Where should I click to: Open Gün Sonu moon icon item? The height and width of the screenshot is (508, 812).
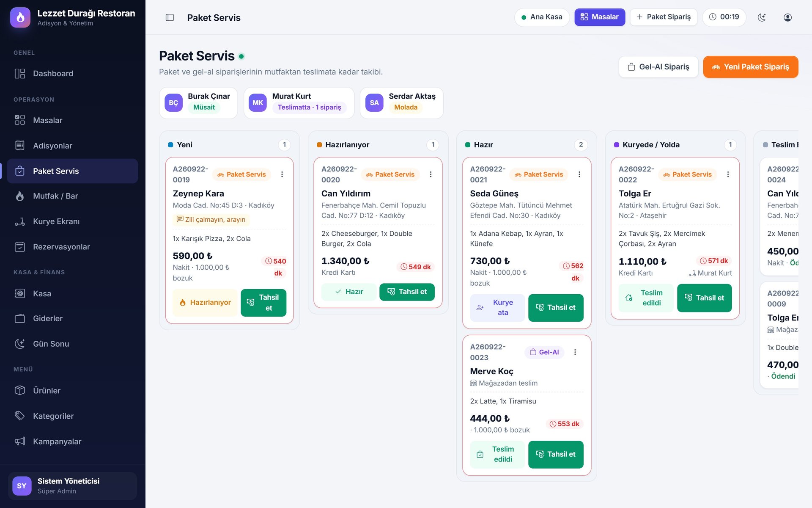click(20, 344)
